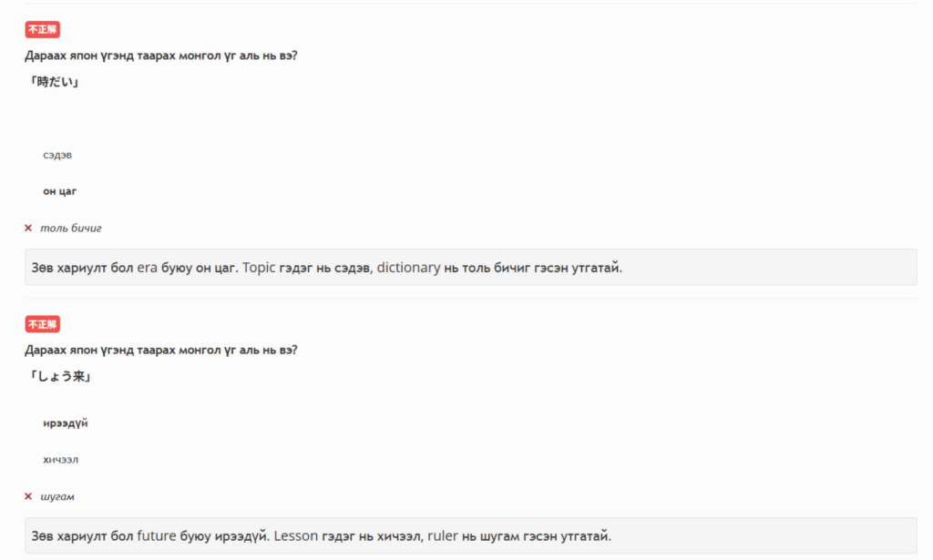
Task: Click the 不正解 badge above 「しょう来」
Action: pyautogui.click(x=42, y=324)
